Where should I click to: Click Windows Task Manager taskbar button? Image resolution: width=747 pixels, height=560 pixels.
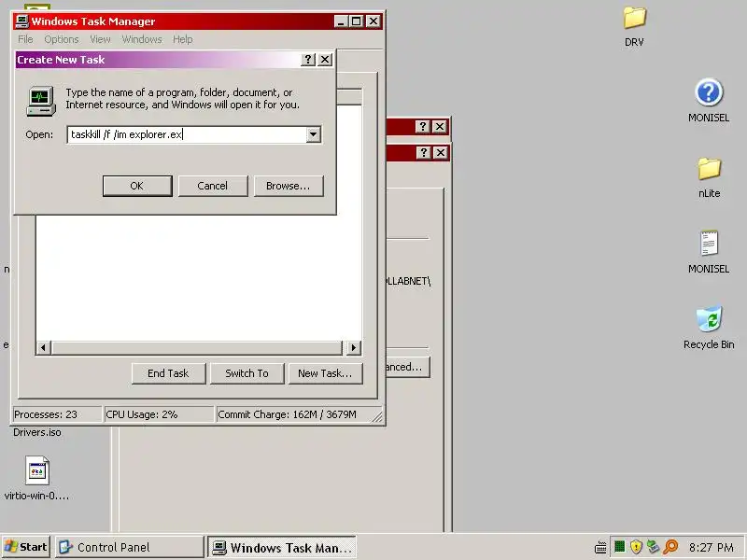click(x=282, y=547)
